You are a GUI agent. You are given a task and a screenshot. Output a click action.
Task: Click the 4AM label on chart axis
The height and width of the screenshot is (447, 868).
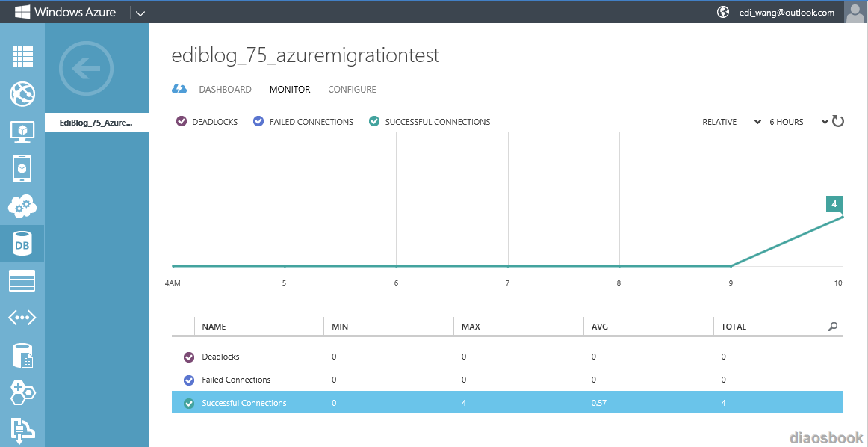[172, 283]
